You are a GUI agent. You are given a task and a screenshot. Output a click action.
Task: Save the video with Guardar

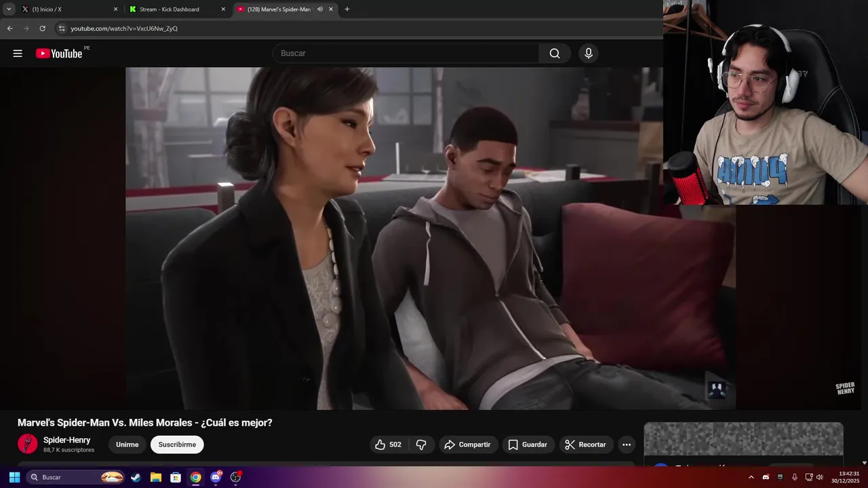pos(528,445)
